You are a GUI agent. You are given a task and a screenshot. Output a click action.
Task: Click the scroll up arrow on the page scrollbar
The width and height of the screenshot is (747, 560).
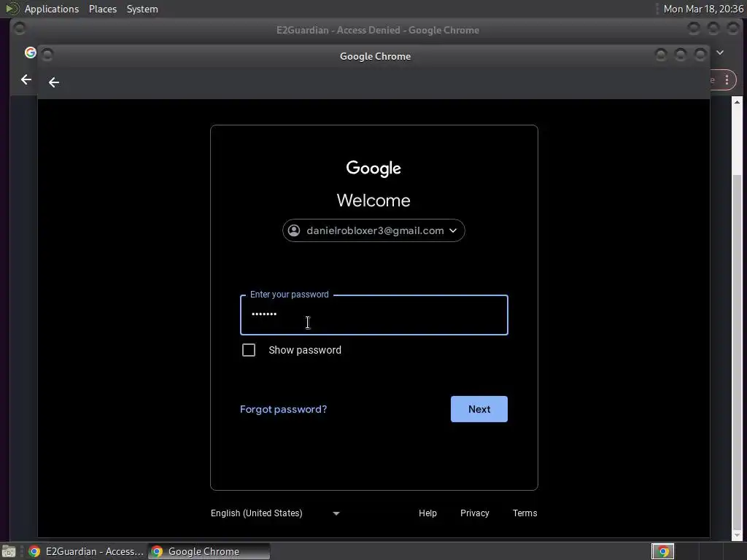click(737, 102)
